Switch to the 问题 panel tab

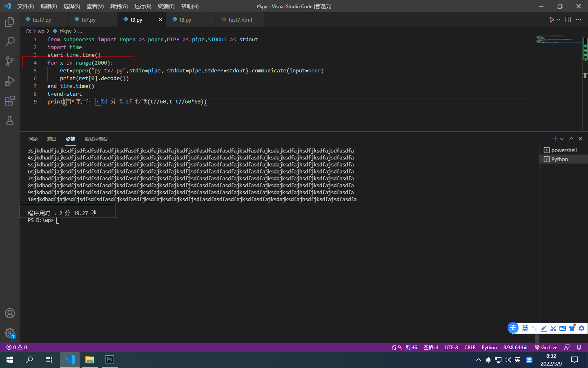point(33,139)
